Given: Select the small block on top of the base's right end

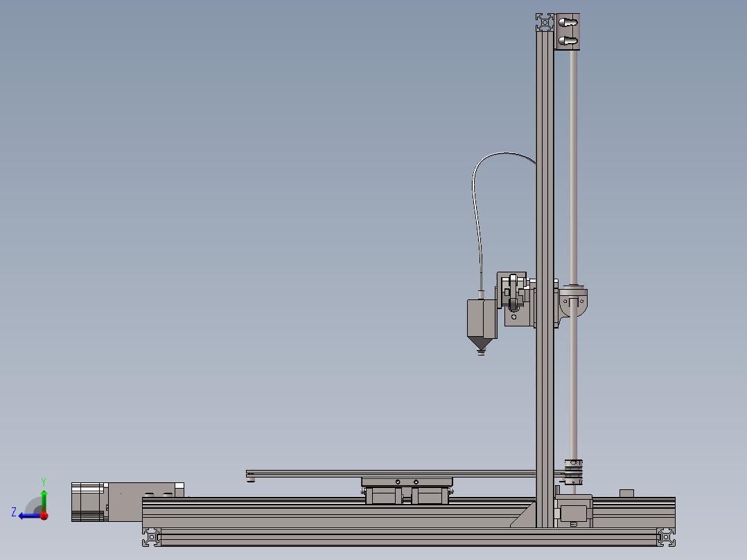Looking at the screenshot, I should coord(626,493).
